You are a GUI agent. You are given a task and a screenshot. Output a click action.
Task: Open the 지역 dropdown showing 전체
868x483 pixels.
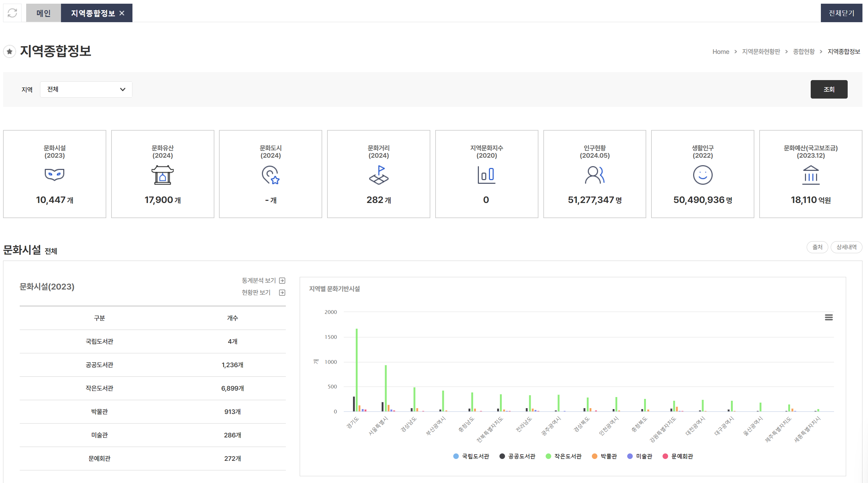[86, 89]
